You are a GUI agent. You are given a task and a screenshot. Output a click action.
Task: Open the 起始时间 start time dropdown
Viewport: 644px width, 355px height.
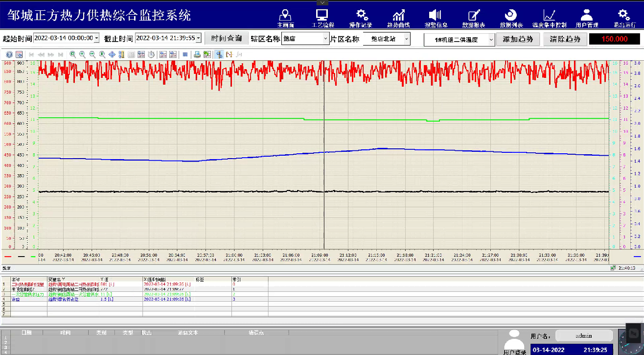coord(96,38)
